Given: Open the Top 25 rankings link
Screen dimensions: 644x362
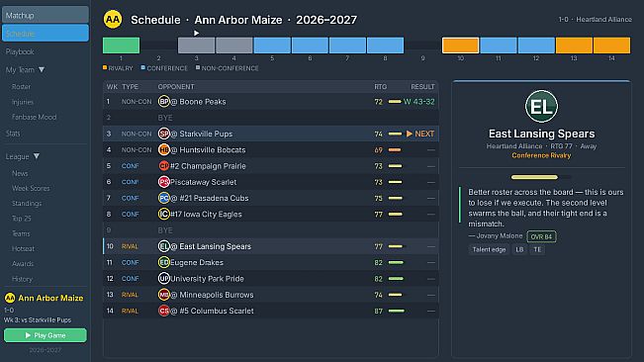Looking at the screenshot, I should click(x=22, y=219).
